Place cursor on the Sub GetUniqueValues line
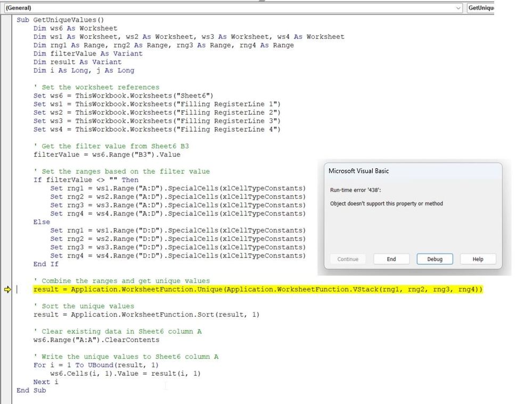Viewport: 532px width, 404px height. click(59, 20)
